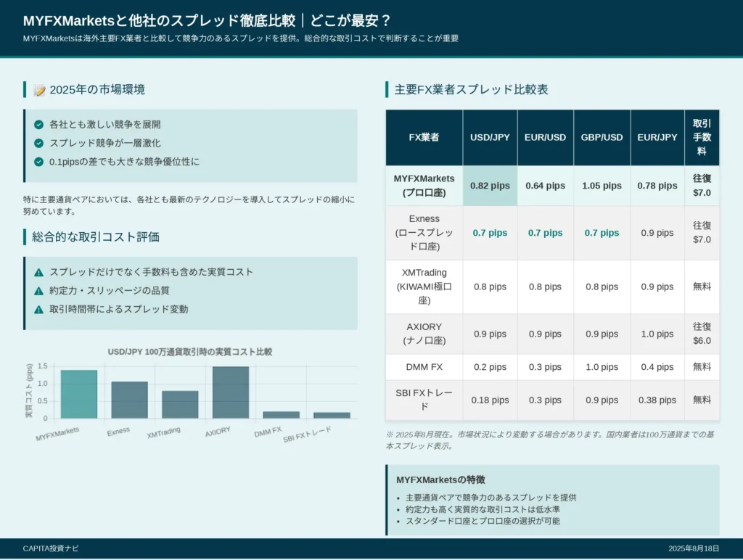Click the 主要FX業者スプレッド比較表 heading
The image size is (743, 560).
471,89
